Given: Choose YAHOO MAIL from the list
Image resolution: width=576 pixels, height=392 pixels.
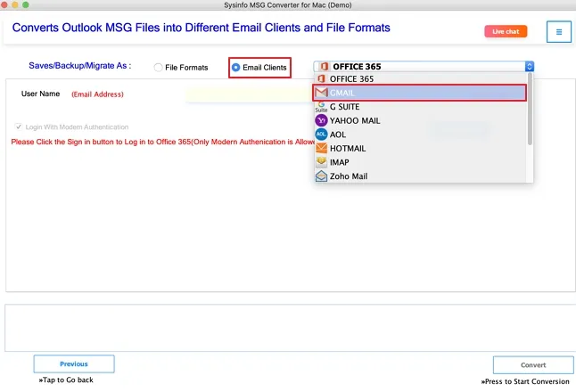Looking at the screenshot, I should (421, 121).
